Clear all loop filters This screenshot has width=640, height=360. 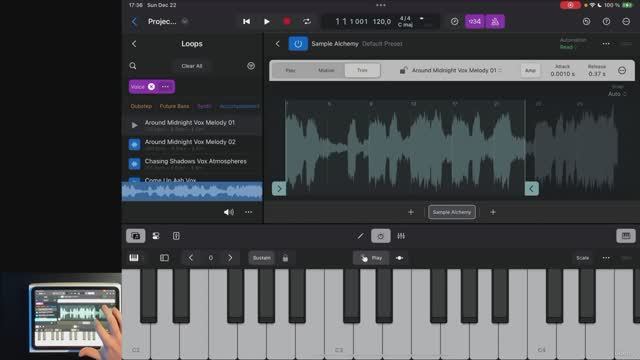192,66
